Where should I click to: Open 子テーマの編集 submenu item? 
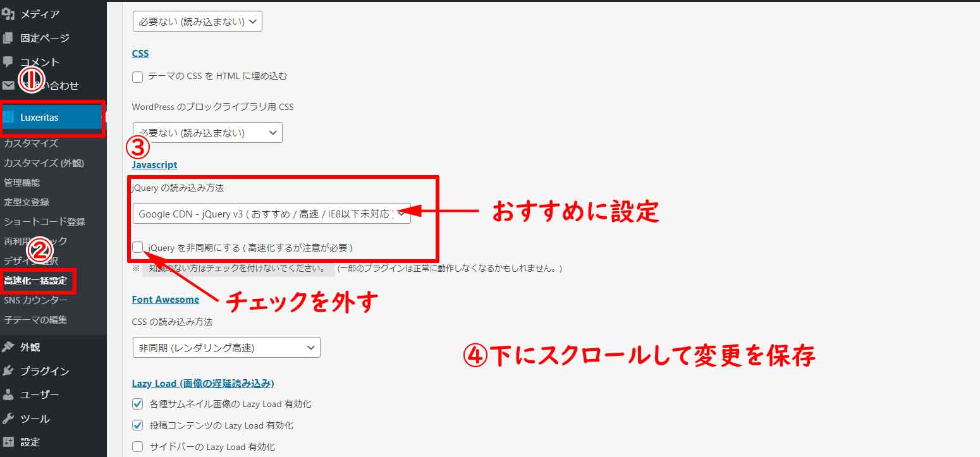click(x=35, y=320)
